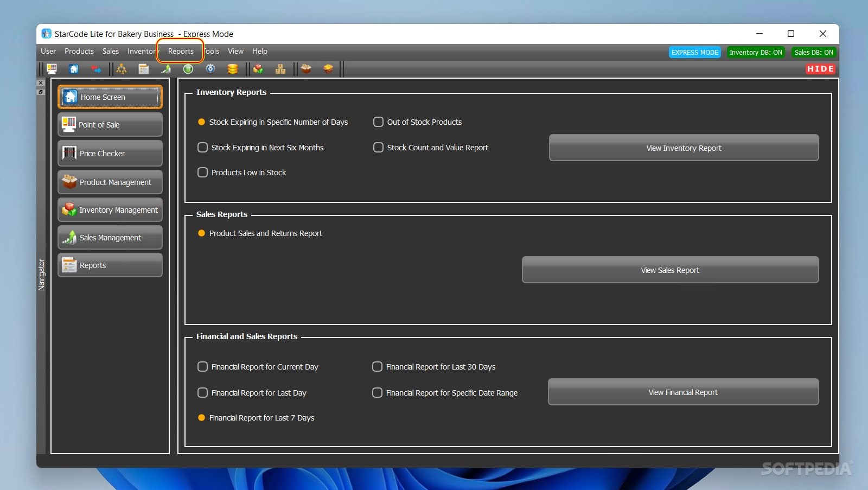Select Financial Report for Last 30 Days

coord(434,367)
